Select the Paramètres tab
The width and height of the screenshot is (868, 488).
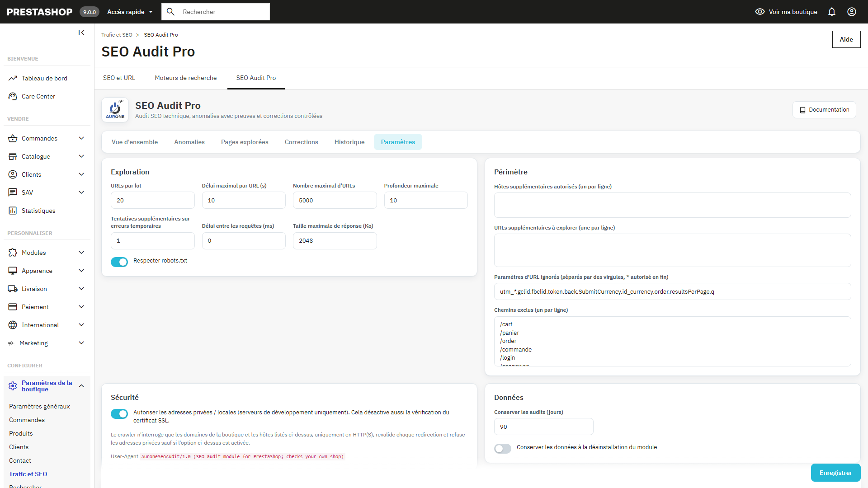click(x=398, y=142)
